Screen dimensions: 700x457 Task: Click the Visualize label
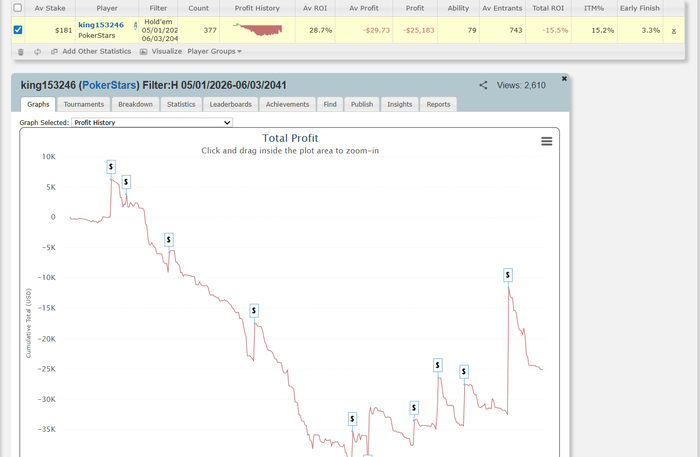(x=167, y=51)
